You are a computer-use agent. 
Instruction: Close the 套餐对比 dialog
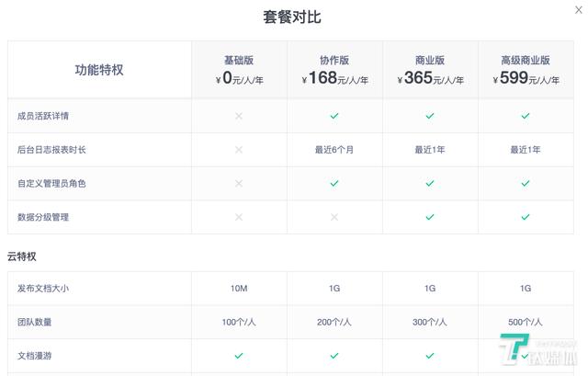click(579, 10)
